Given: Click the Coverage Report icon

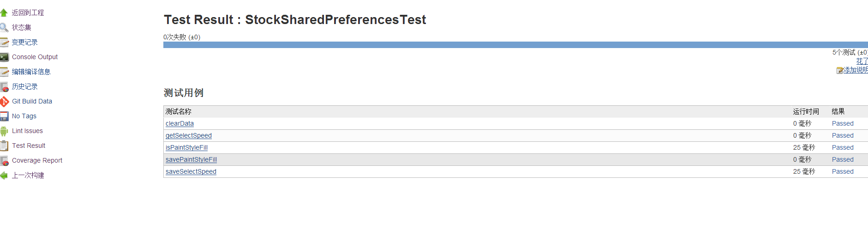Looking at the screenshot, I should pyautogui.click(x=4, y=160).
